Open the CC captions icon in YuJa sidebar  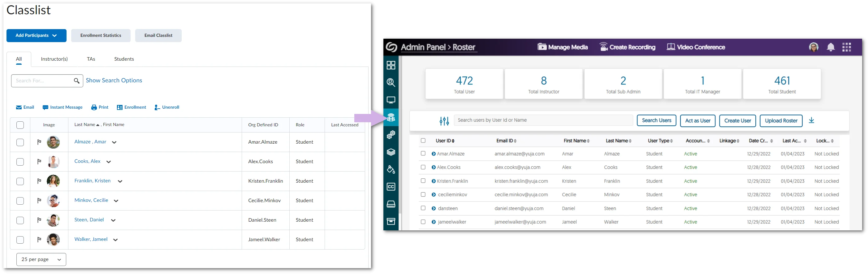coord(391,187)
